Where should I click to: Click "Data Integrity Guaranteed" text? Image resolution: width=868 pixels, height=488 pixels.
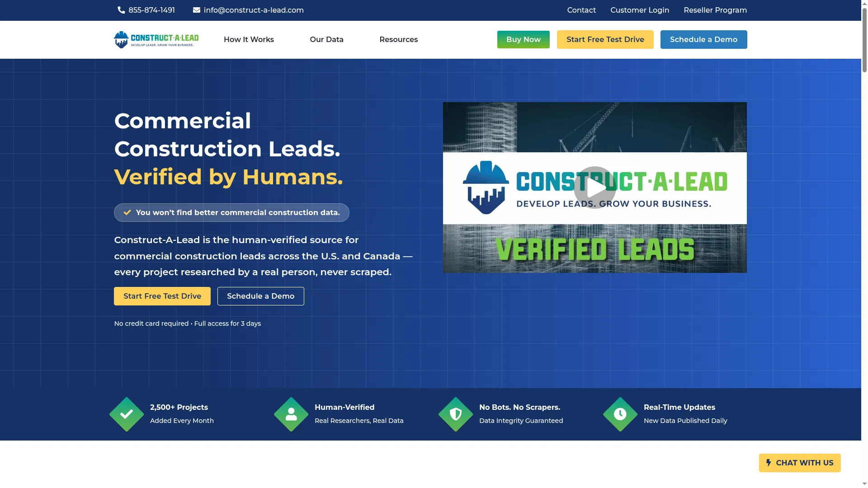click(x=521, y=421)
